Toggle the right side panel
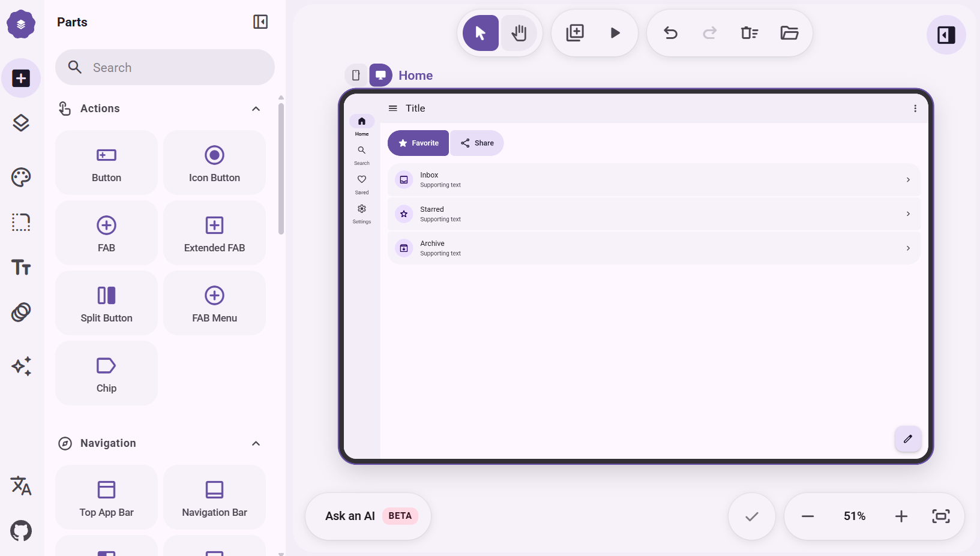This screenshot has width=980, height=556. point(946,35)
